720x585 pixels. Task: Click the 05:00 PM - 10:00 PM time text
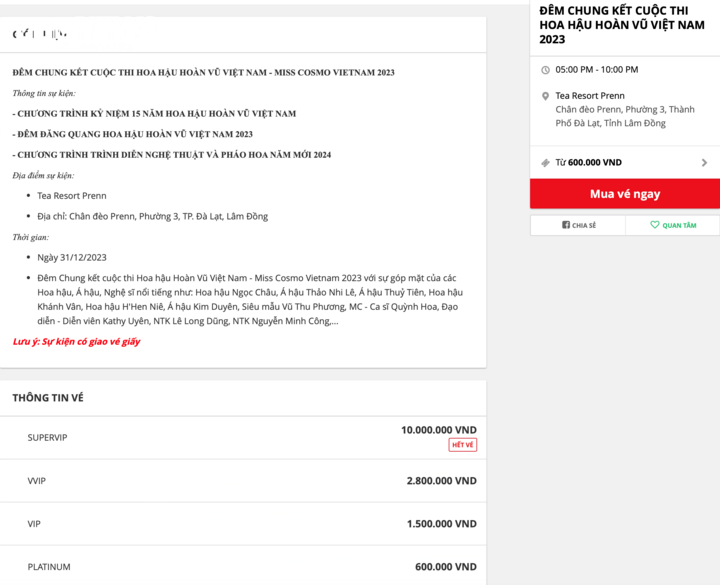[x=596, y=69]
